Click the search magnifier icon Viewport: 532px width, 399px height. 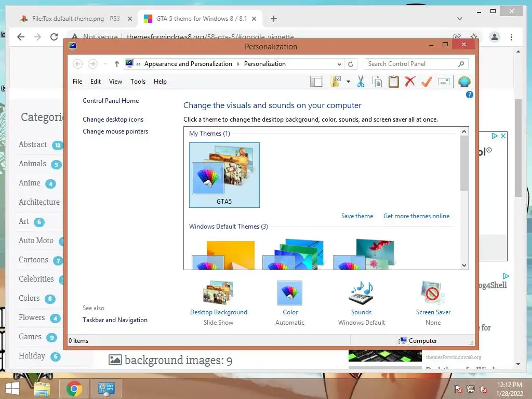tap(461, 64)
